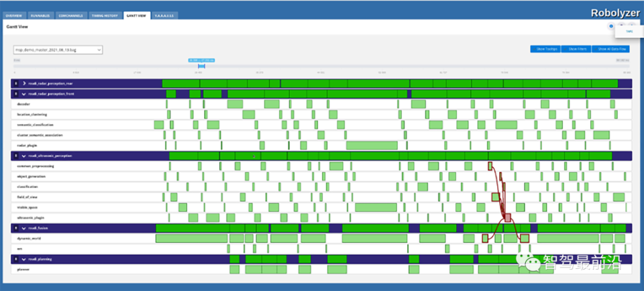Select the location_clustering row label
Viewport: 644px width, 291px height.
(32, 115)
